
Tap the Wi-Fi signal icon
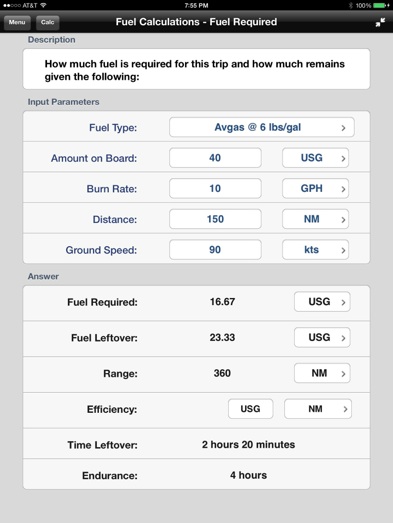tap(43, 5)
